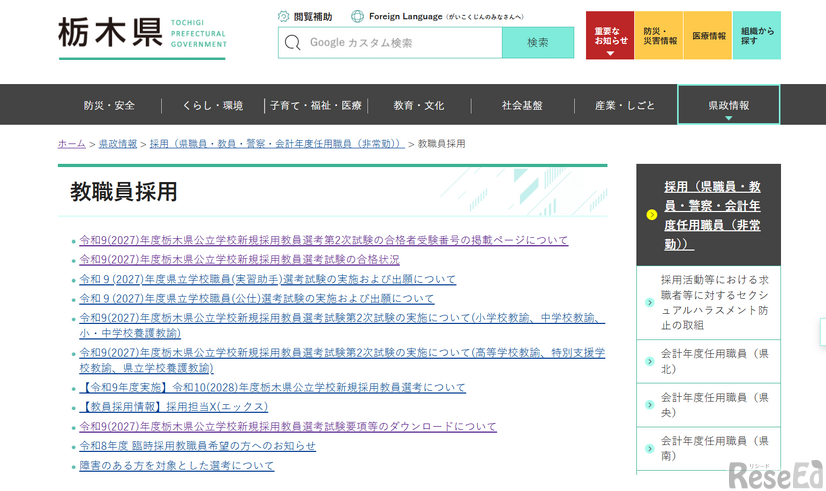Open link 県立学校職員(実習助手)選考試験の実施および出願

[x=268, y=279]
